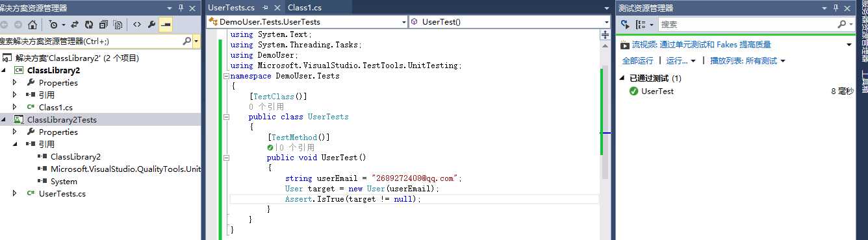Expand Properties under ClassLibrary2Tests project

15,132
